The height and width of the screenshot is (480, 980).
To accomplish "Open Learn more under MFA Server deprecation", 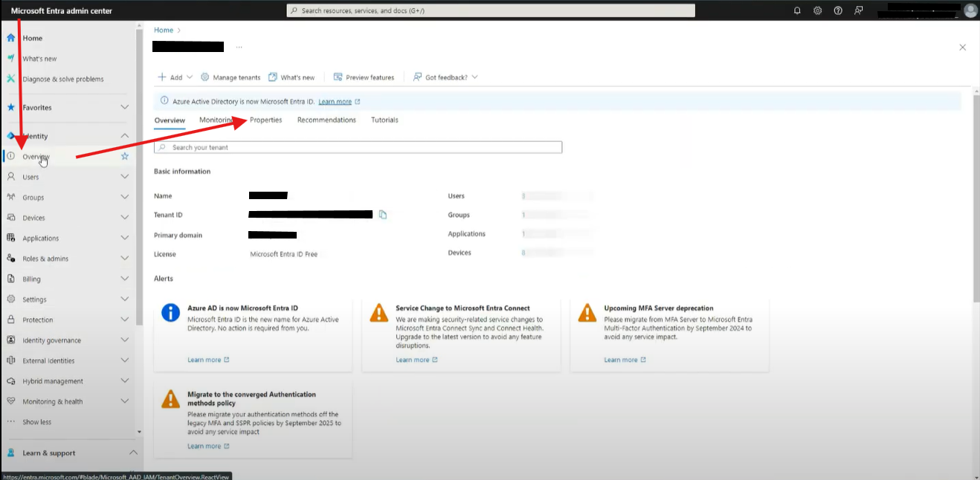I will tap(625, 360).
